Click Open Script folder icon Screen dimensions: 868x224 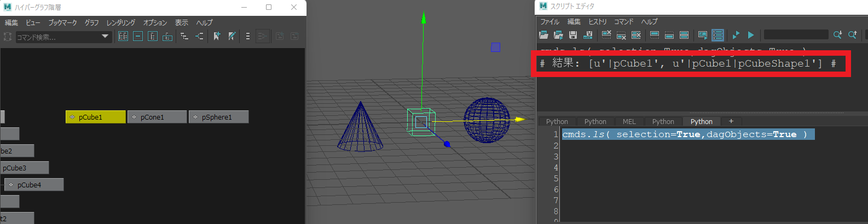[543, 35]
